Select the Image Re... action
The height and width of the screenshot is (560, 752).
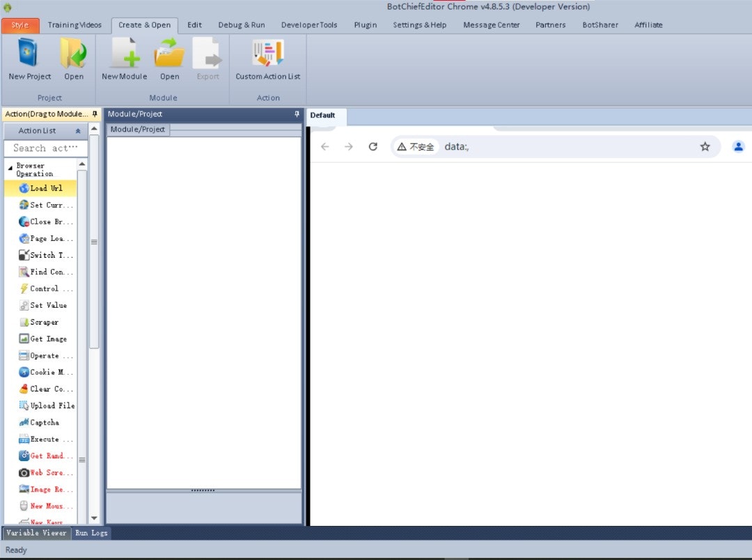click(45, 490)
